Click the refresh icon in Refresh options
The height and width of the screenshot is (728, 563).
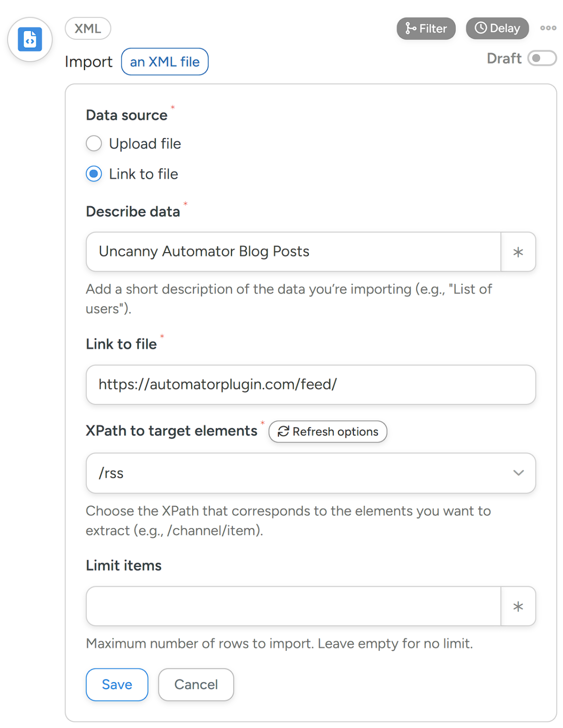click(x=283, y=432)
